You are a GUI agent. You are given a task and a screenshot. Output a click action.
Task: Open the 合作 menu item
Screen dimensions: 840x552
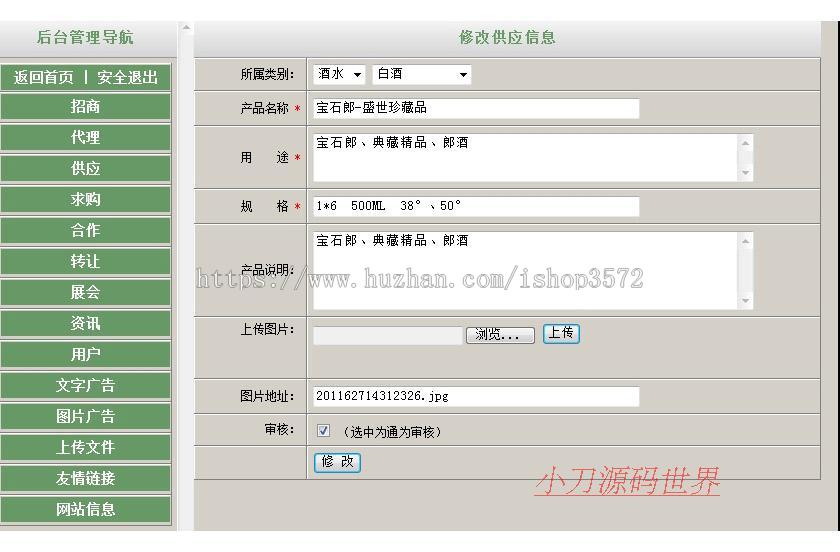[86, 230]
